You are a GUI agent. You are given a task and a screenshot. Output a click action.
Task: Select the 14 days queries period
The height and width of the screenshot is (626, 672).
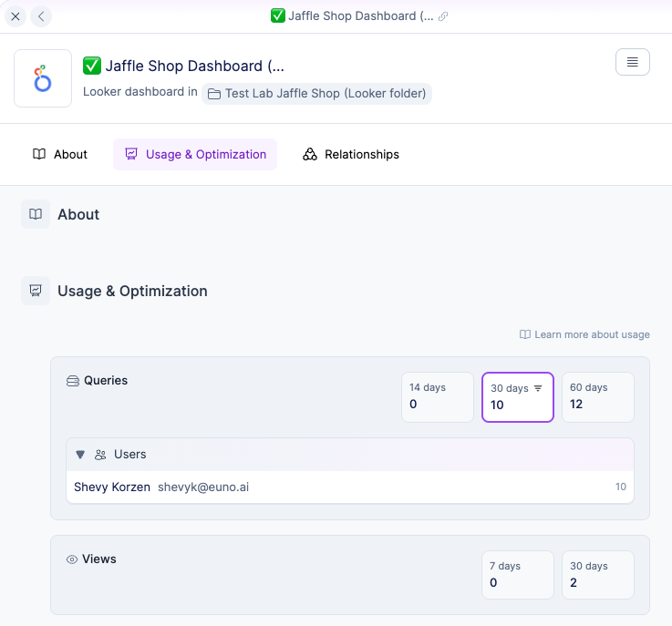click(x=437, y=396)
